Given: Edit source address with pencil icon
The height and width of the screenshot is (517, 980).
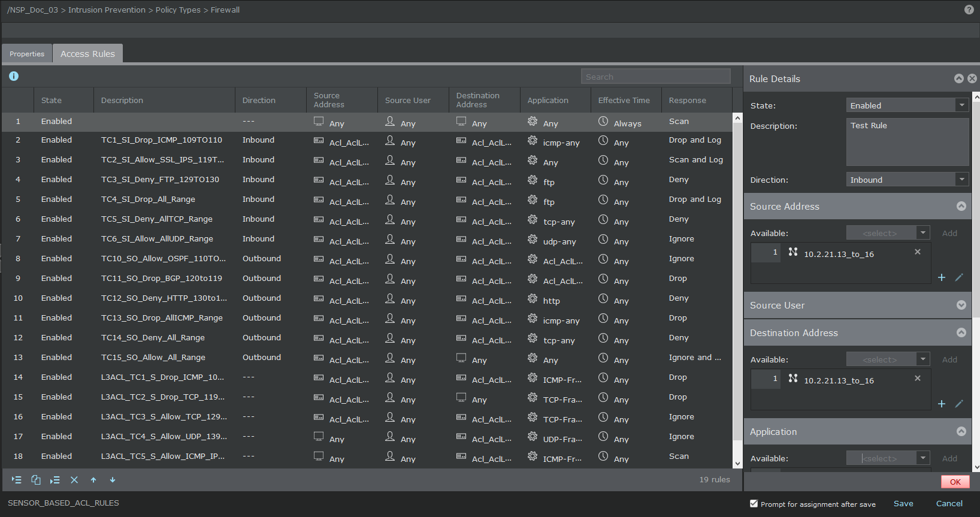Looking at the screenshot, I should pos(959,277).
